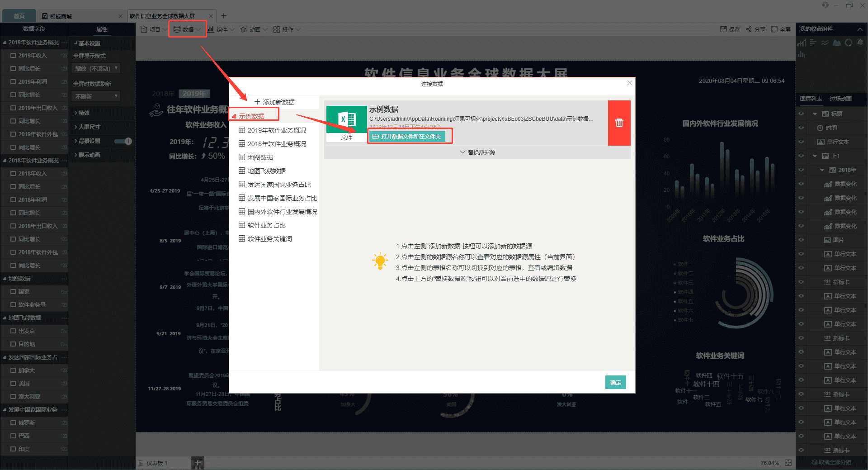Click the 分享 share button

click(x=755, y=29)
